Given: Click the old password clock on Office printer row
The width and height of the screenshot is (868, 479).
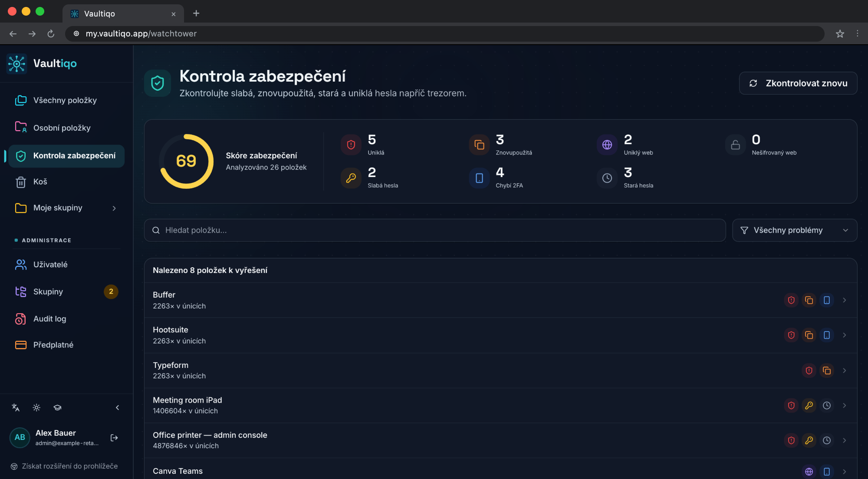Looking at the screenshot, I should click(827, 440).
